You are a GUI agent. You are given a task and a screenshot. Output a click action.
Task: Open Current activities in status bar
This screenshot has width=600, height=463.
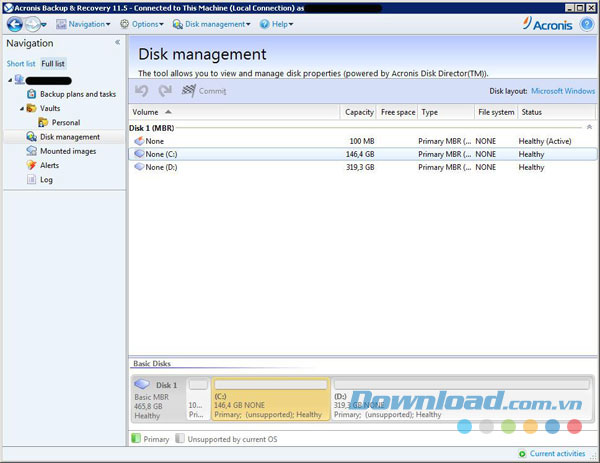coord(557,454)
